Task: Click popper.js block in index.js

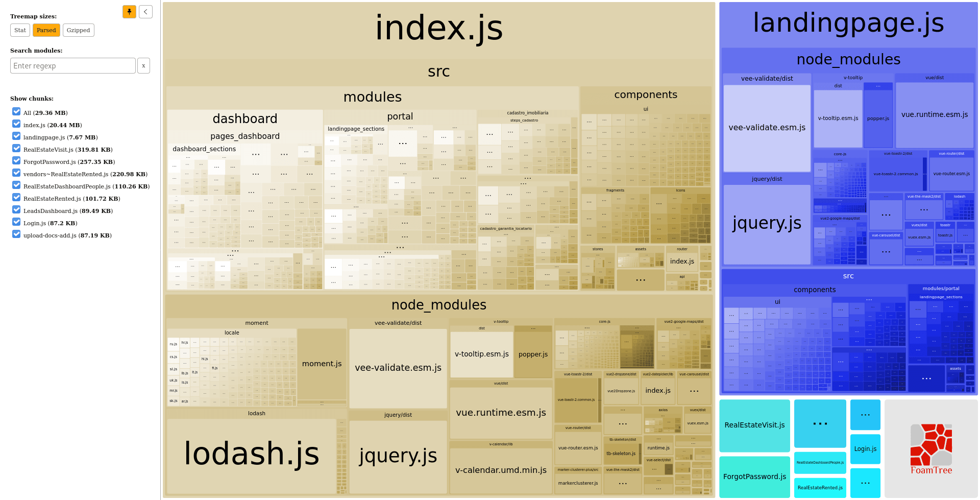Action: point(533,354)
